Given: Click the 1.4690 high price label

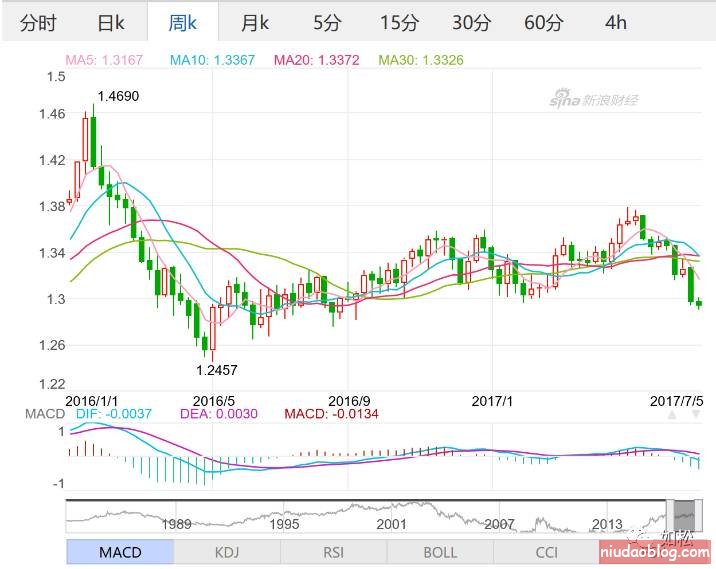Looking at the screenshot, I should (x=118, y=96).
